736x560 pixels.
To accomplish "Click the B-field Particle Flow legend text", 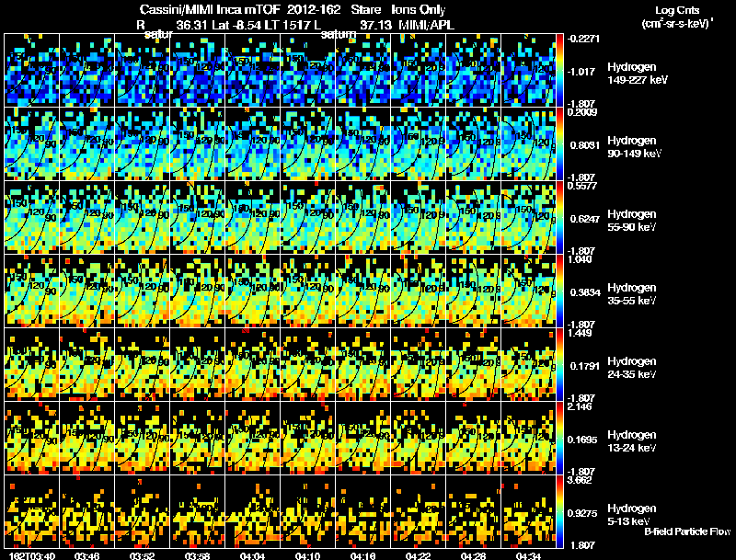I will tap(687, 531).
